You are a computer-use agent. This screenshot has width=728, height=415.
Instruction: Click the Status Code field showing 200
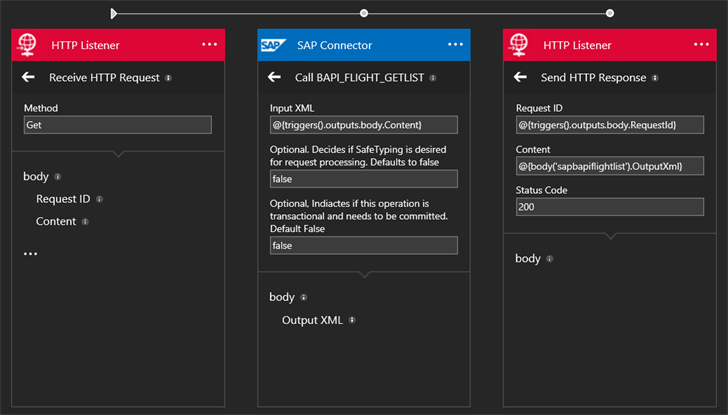[x=609, y=207]
